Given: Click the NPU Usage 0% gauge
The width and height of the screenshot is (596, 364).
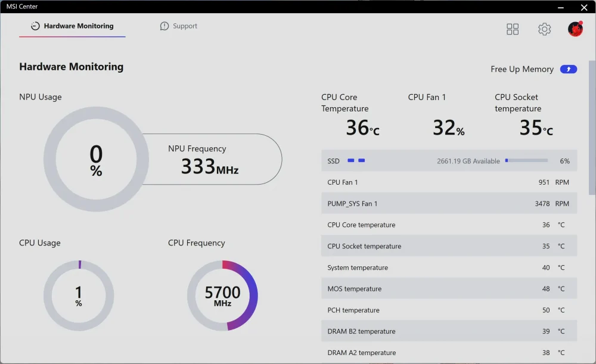Looking at the screenshot, I should pyautogui.click(x=96, y=159).
